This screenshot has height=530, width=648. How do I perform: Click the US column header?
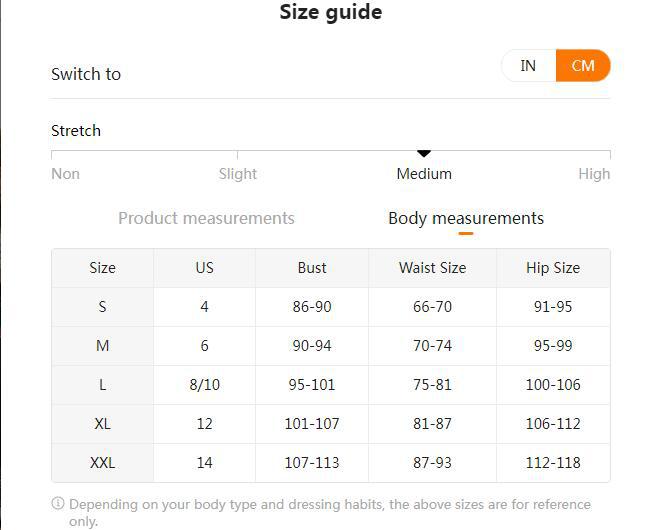point(204,268)
